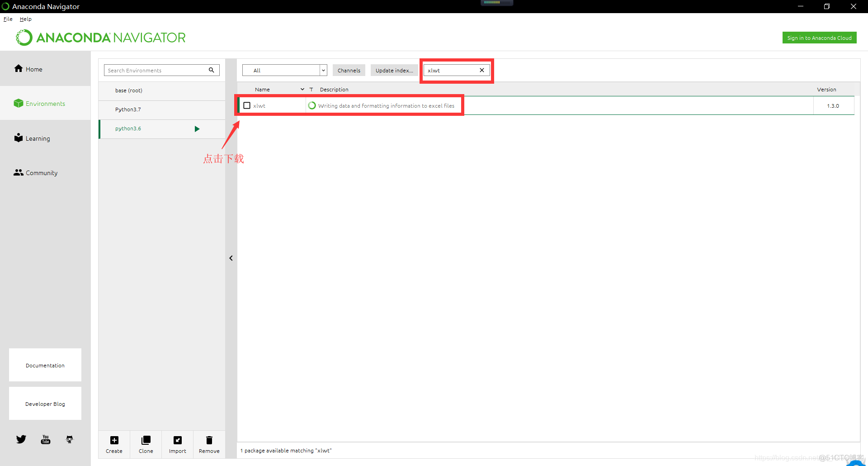The image size is (868, 466).
Task: Open the YouTube link icon
Action: click(x=46, y=439)
